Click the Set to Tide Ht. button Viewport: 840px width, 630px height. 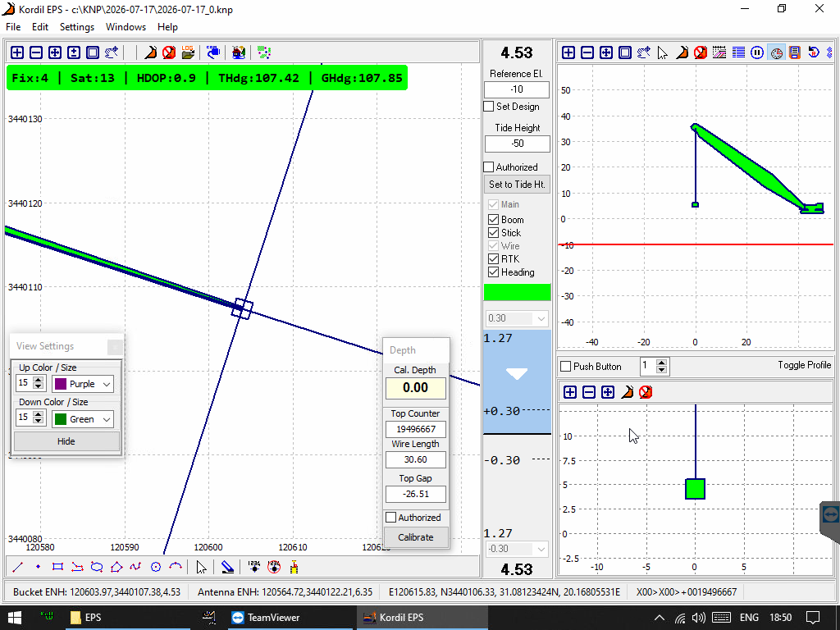(x=517, y=185)
